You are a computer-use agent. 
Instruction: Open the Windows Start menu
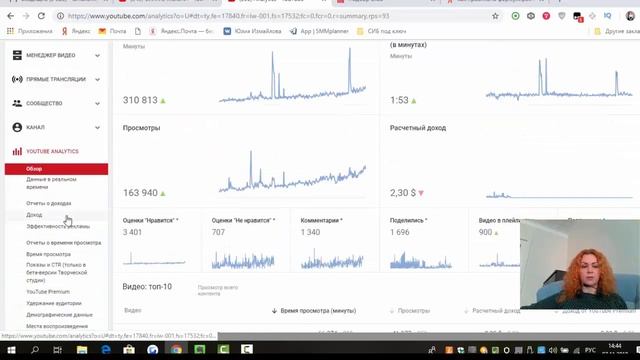pos(11,350)
